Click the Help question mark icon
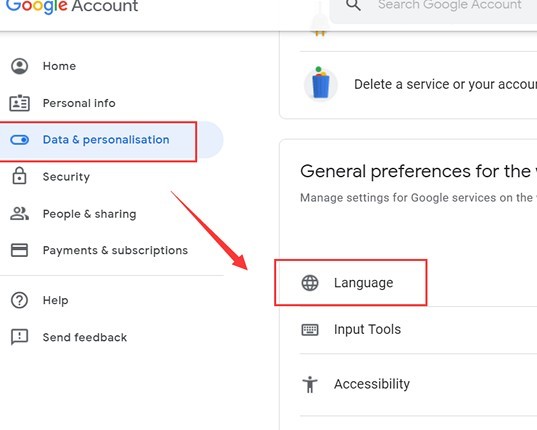The width and height of the screenshot is (537, 430). [20, 300]
